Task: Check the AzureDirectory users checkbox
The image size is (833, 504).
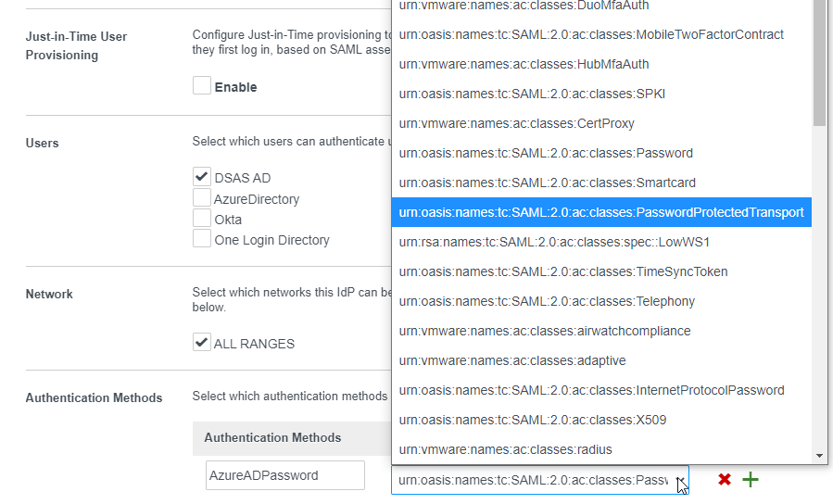Action: point(202,197)
